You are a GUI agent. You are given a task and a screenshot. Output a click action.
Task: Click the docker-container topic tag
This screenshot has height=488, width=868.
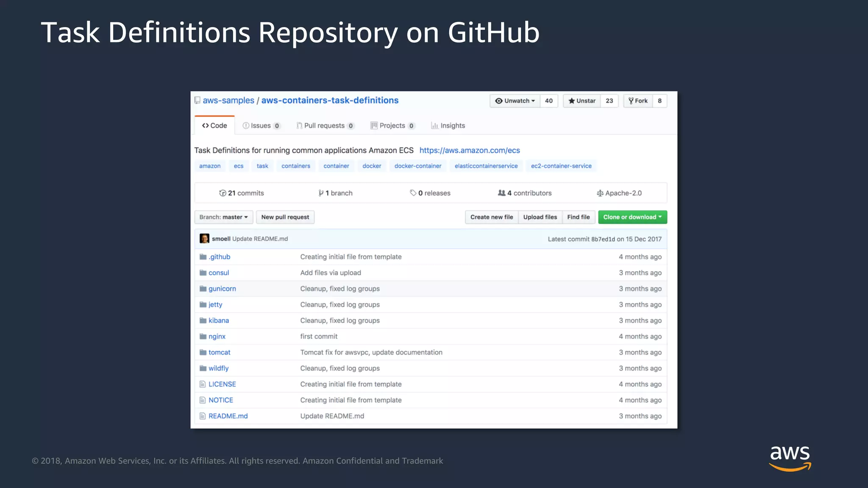coord(418,166)
